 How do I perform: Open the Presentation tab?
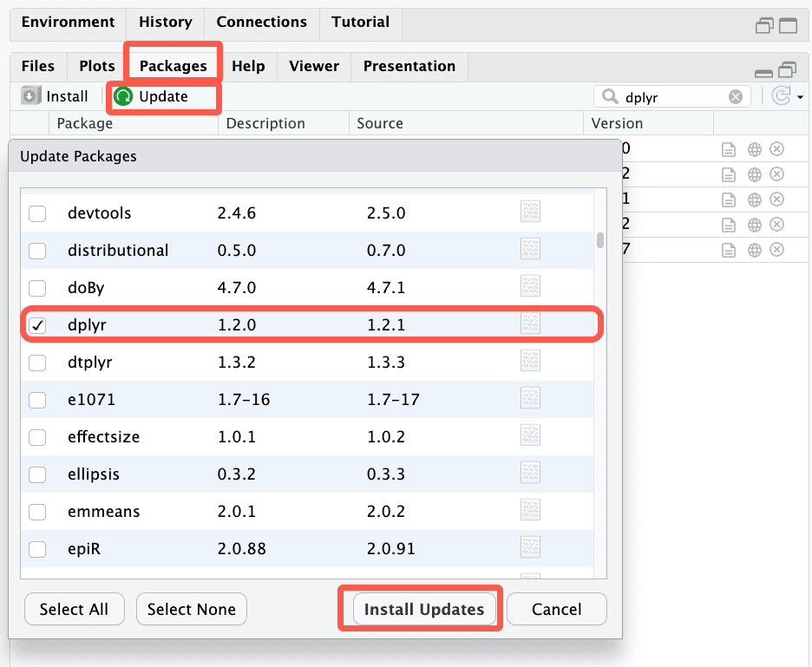[409, 66]
